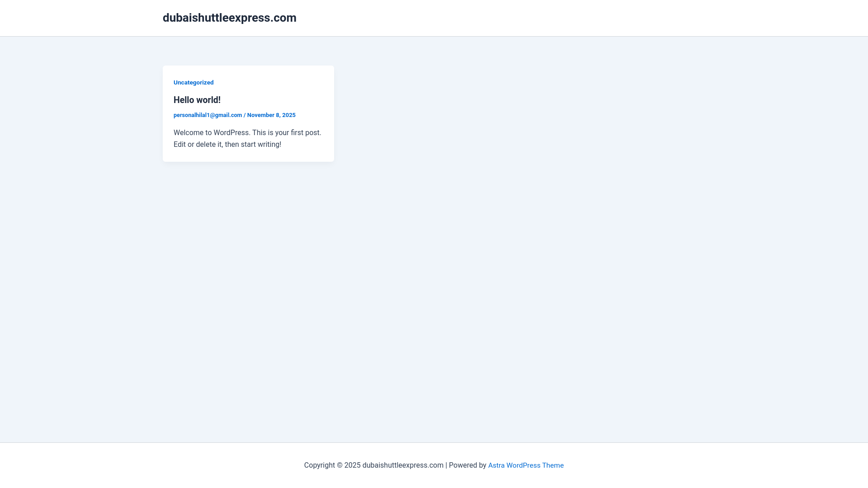Image resolution: width=868 pixels, height=488 pixels.
Task: Click the dubaishuttleexpress.com site title in header
Action: (x=229, y=18)
